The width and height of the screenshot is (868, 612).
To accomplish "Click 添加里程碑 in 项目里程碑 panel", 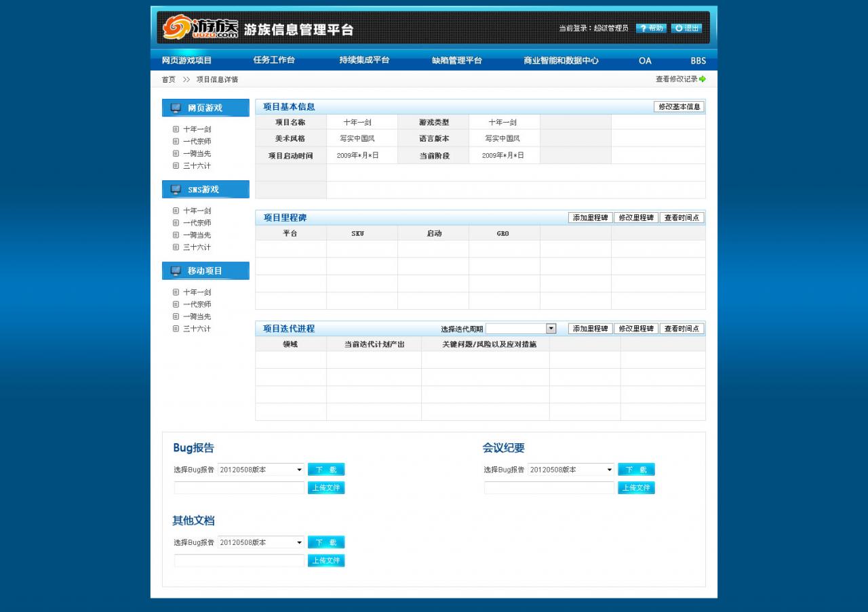I will tap(590, 218).
